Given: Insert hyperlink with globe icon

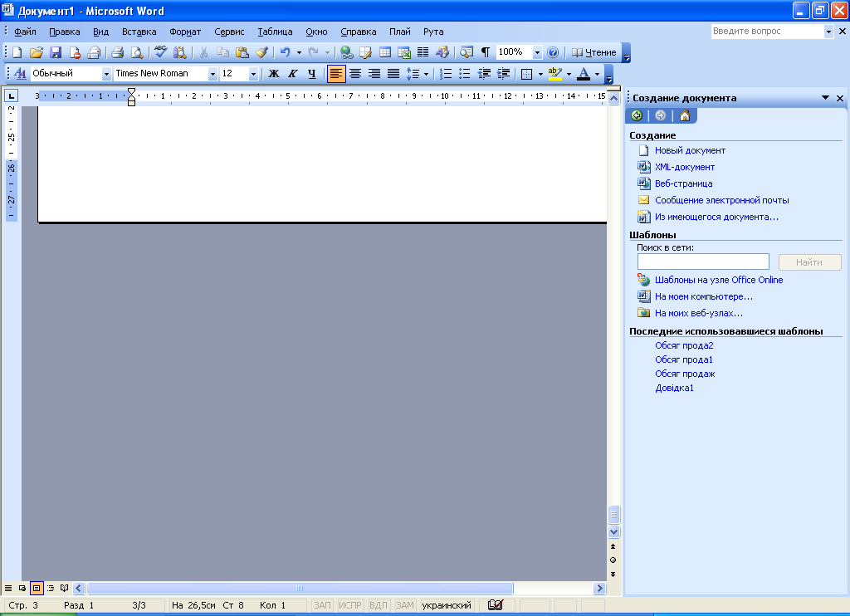Looking at the screenshot, I should tap(347, 52).
